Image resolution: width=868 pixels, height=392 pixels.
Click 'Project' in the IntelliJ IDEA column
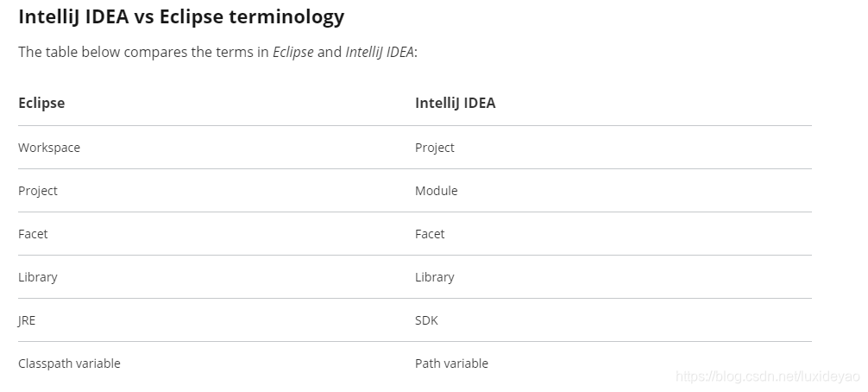(434, 148)
